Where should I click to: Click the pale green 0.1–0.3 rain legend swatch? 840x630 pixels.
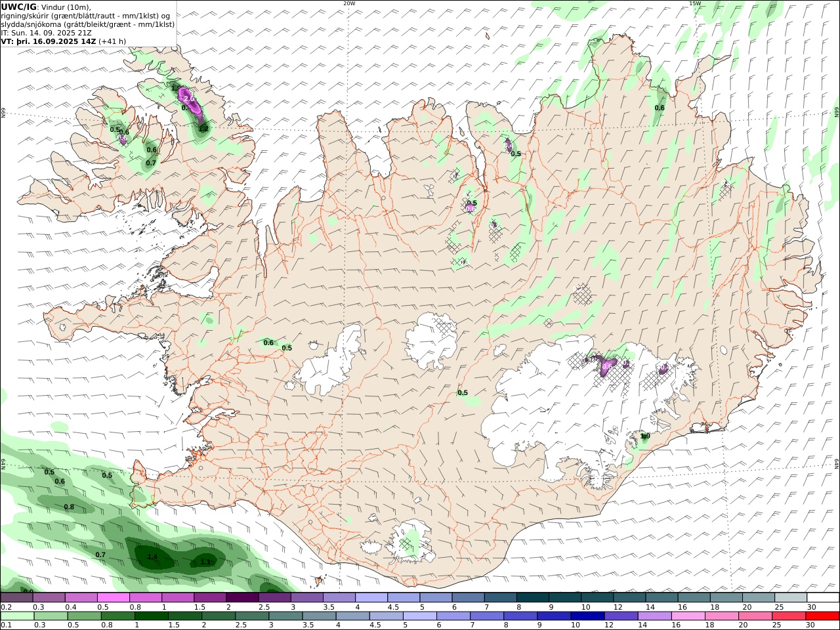click(x=18, y=616)
